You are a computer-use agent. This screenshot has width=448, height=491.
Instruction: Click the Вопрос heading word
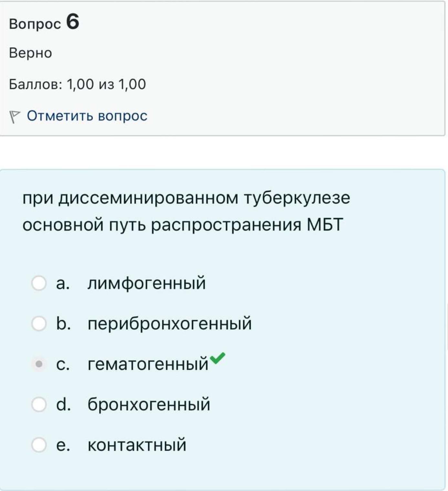click(35, 24)
